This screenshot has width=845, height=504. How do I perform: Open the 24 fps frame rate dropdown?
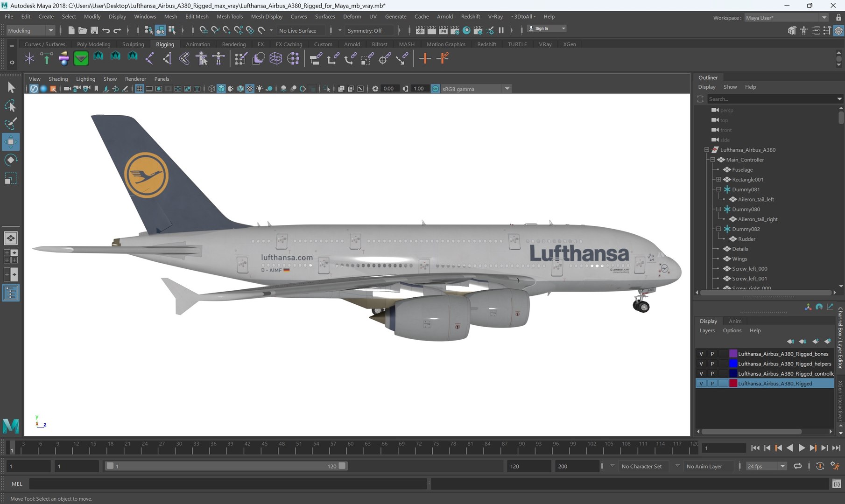click(x=766, y=466)
